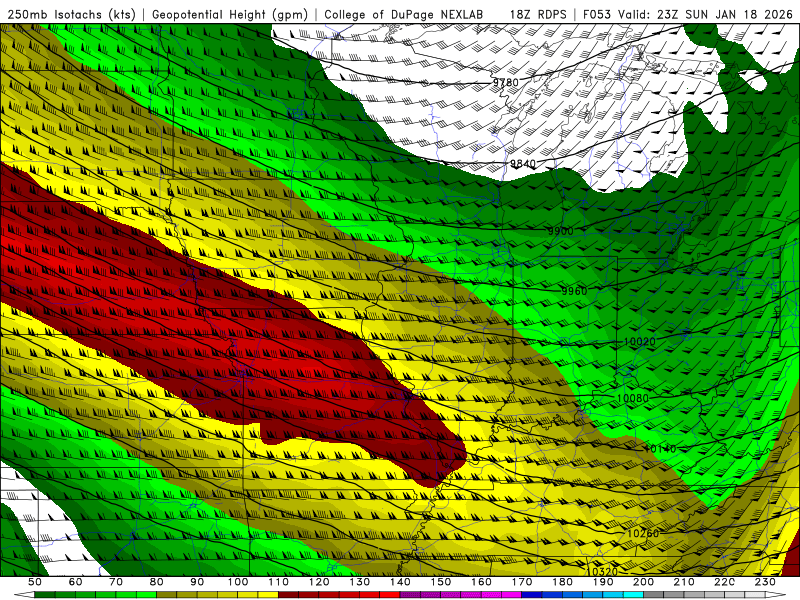
Task: Click the 210 knot color scale label
Action: pyautogui.click(x=684, y=582)
